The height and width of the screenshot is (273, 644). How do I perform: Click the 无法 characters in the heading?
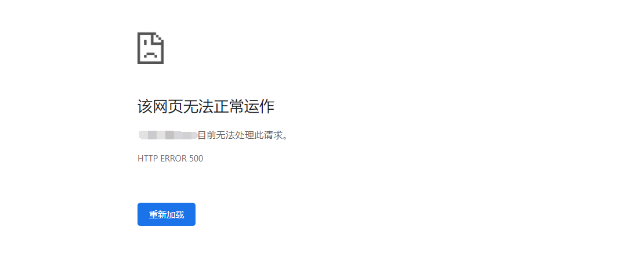coord(199,107)
